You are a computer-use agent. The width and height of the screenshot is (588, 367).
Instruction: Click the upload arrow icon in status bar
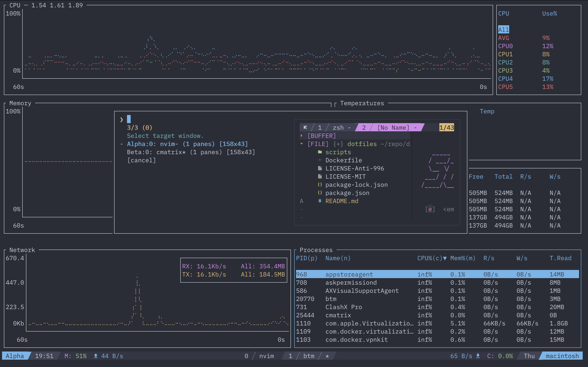click(x=96, y=356)
